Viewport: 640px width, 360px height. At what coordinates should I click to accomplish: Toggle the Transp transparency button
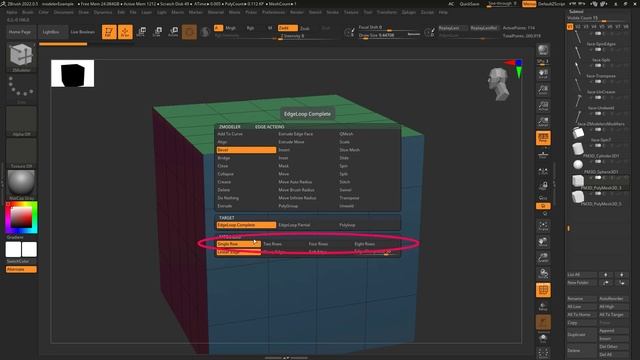tap(543, 306)
